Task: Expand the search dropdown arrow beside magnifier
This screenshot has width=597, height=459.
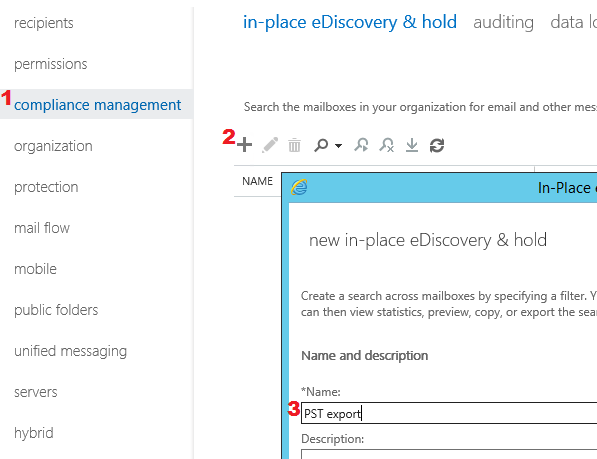Action: 338,145
